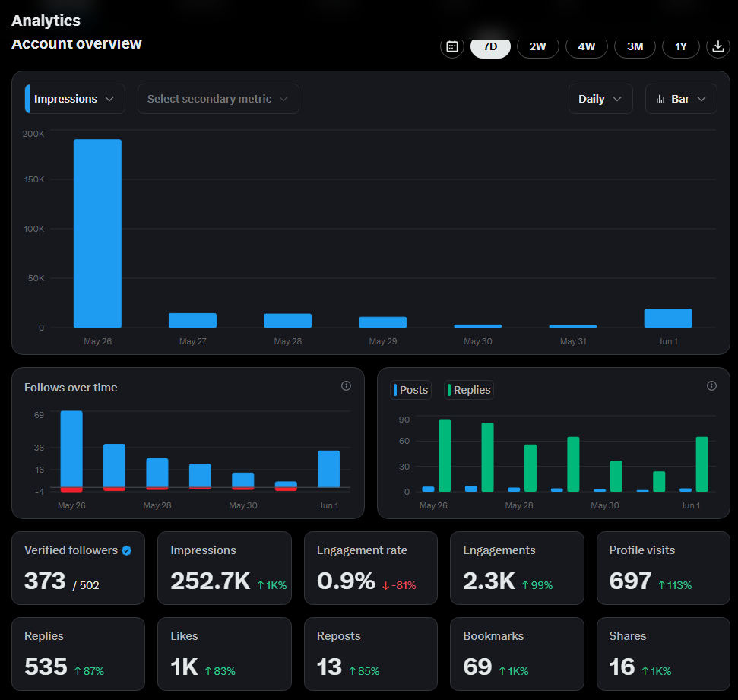Screen dimensions: 738x700
Task: Select the 7D time range
Action: click(490, 46)
